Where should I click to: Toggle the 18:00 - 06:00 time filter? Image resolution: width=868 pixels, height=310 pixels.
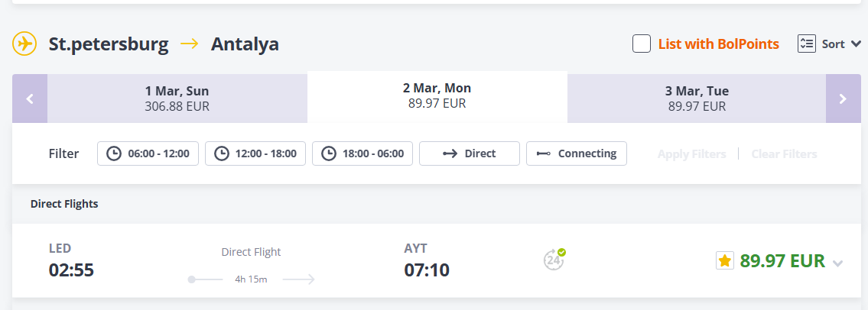[x=362, y=153]
